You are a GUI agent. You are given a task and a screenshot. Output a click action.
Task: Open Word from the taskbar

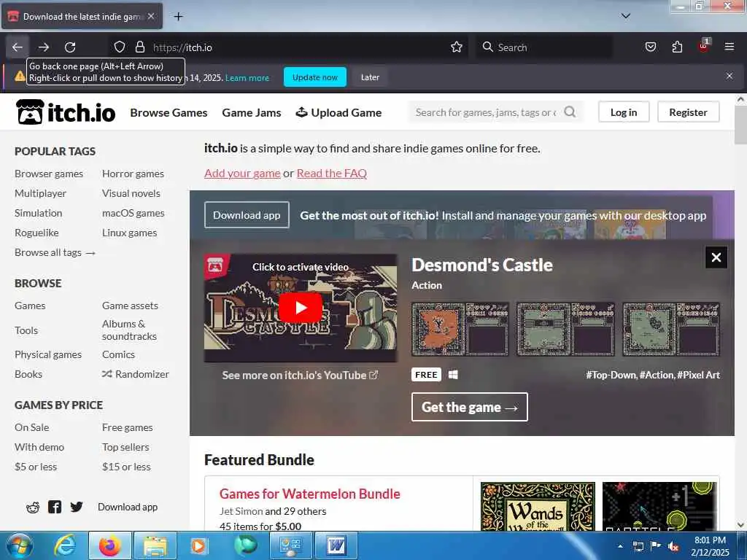[x=336, y=545]
